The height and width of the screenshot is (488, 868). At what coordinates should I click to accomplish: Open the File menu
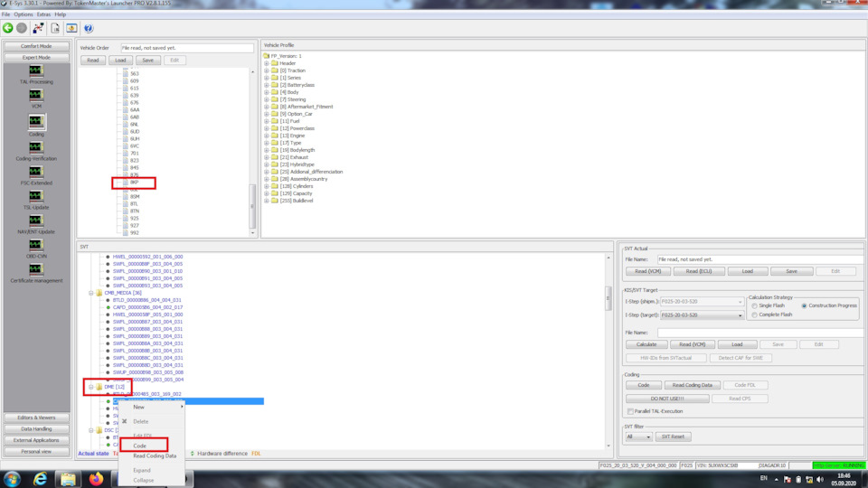tap(5, 14)
